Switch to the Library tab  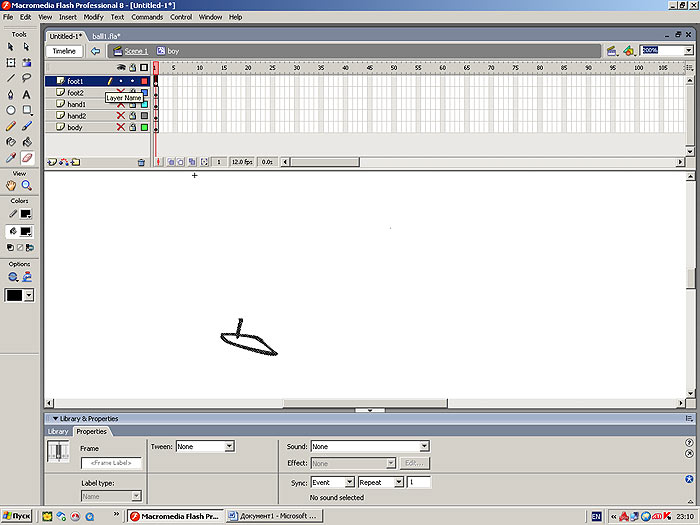(58, 431)
